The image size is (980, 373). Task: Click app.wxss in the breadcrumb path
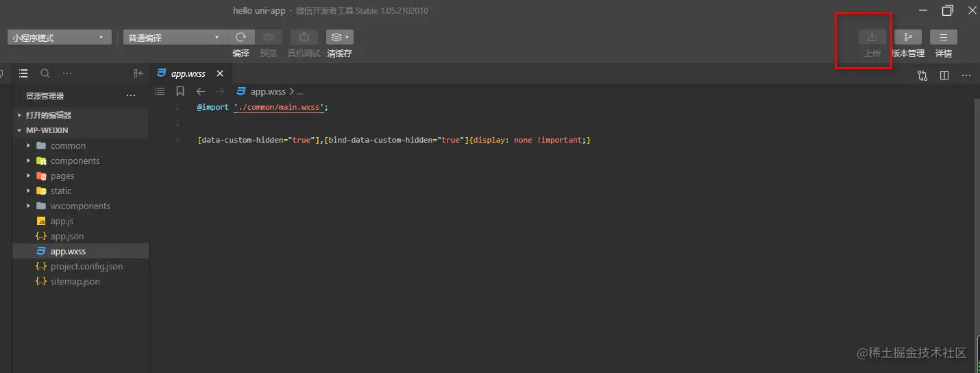[268, 91]
